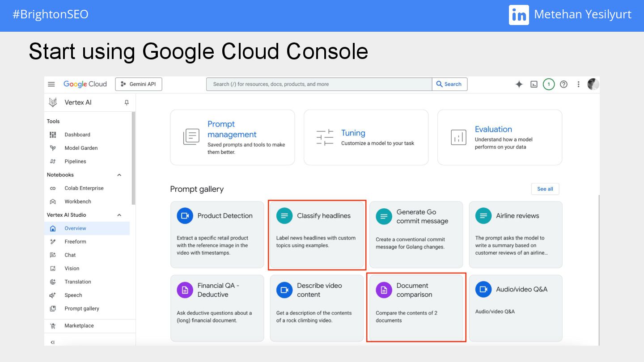Screen dimensions: 644x362
Task: Open the Gemini sparkle assistant icon
Action: click(x=519, y=84)
